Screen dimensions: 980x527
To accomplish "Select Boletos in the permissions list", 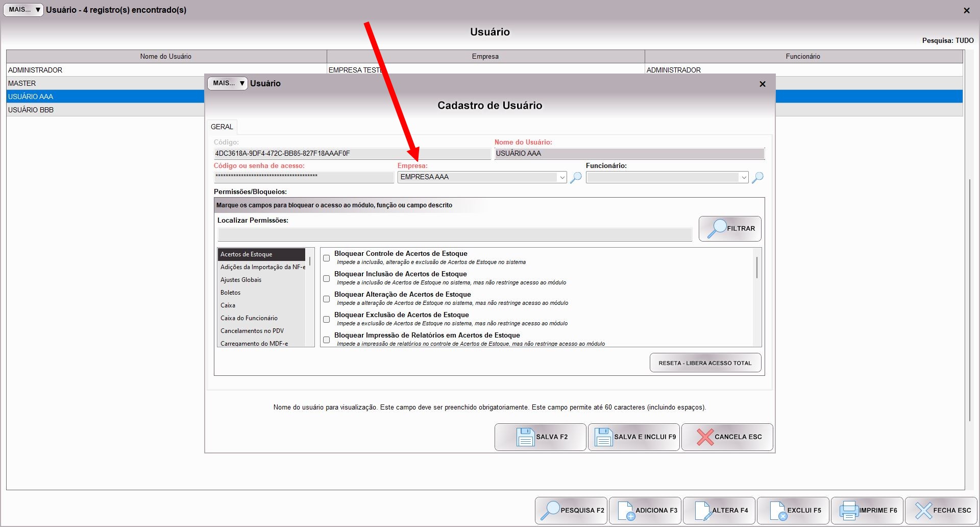I will (231, 293).
